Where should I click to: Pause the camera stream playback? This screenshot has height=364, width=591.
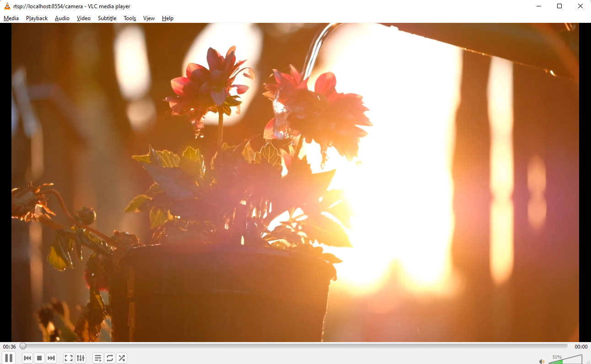(x=9, y=358)
